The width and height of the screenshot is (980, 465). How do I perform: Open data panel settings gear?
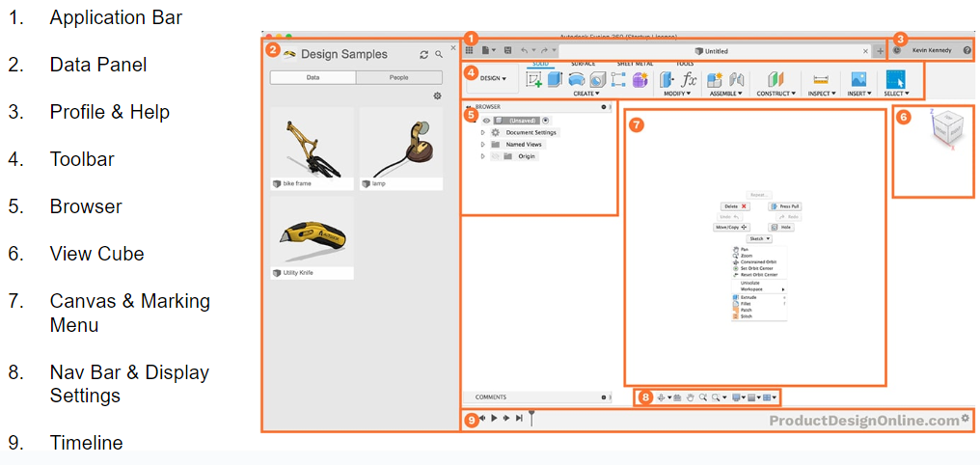click(x=438, y=96)
